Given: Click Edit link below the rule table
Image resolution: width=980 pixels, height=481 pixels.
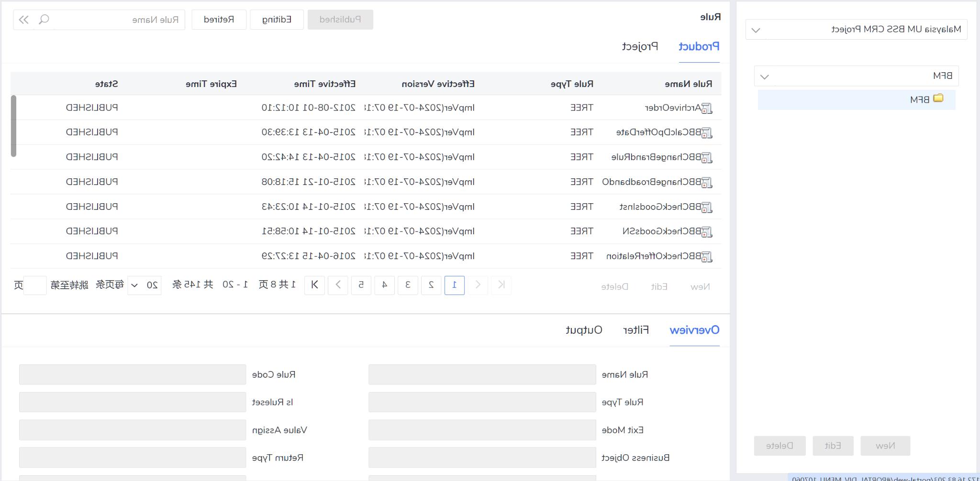Looking at the screenshot, I should pos(659,287).
